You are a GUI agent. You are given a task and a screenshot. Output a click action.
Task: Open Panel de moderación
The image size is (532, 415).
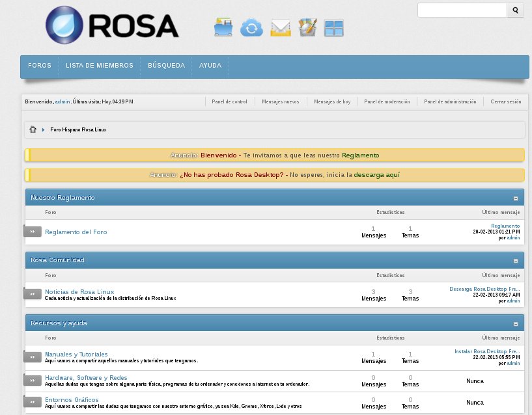pos(387,101)
